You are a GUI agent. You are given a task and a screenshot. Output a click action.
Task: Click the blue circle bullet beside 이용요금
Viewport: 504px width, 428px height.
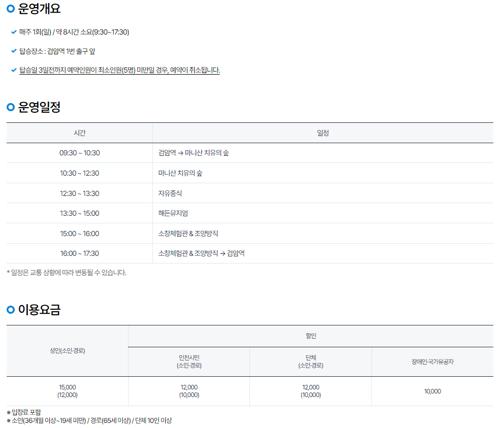point(11,309)
